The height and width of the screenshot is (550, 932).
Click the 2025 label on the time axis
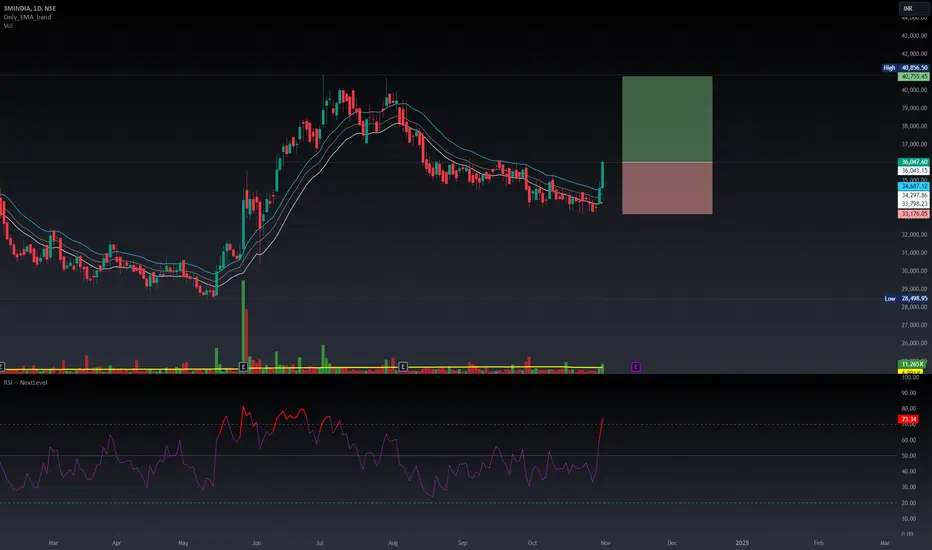[x=742, y=543]
